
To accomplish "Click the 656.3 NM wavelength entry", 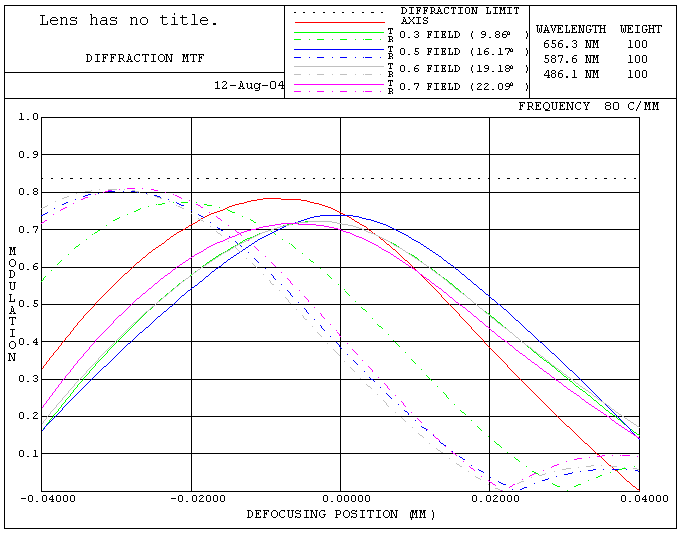I will pyautogui.click(x=571, y=44).
